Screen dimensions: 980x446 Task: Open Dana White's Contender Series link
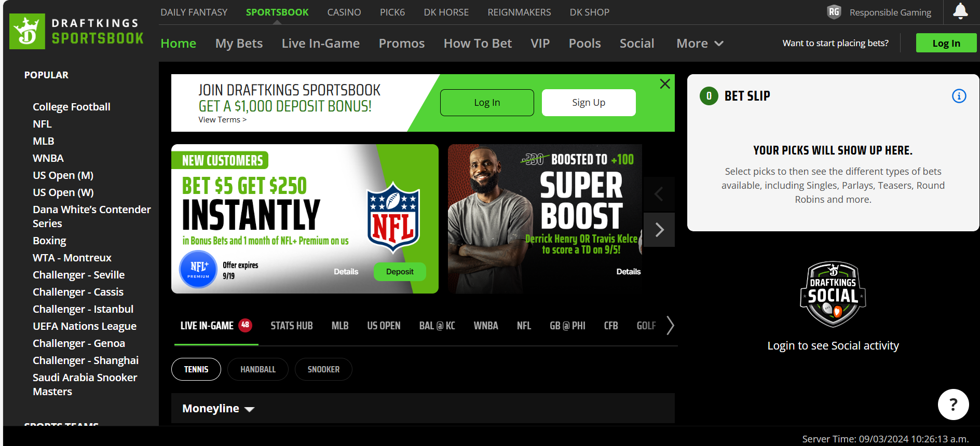[92, 216]
